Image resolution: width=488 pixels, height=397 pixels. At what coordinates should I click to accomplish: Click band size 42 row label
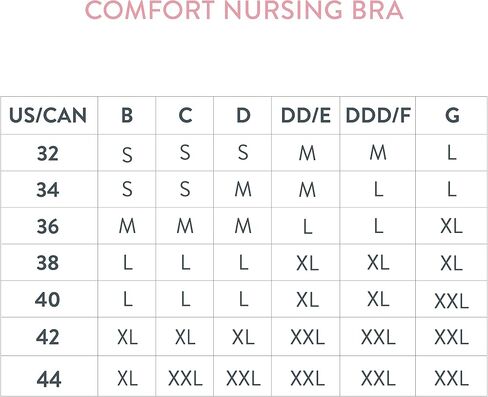(48, 337)
